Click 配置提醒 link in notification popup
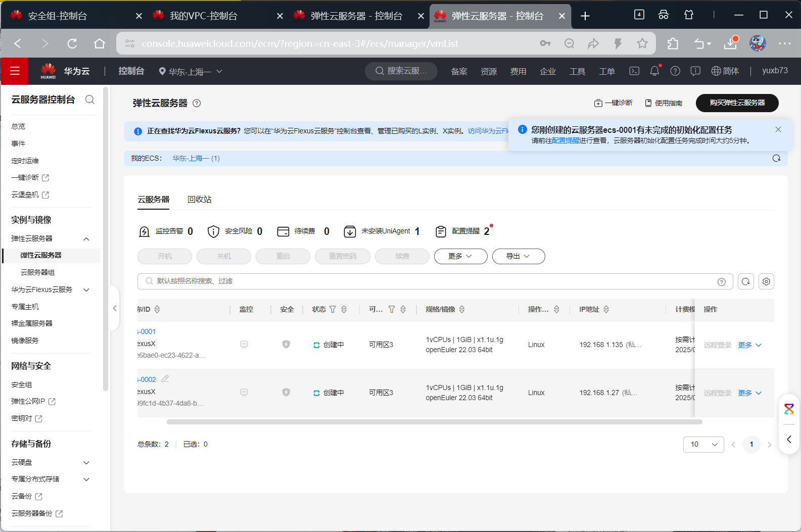Screen dimensions: 801x532 pos(566,140)
